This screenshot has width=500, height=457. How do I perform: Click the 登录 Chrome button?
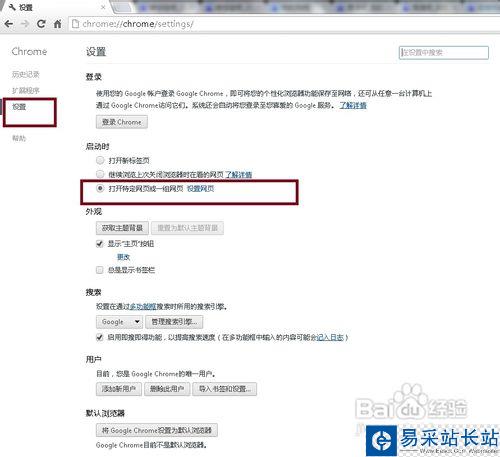(x=122, y=122)
